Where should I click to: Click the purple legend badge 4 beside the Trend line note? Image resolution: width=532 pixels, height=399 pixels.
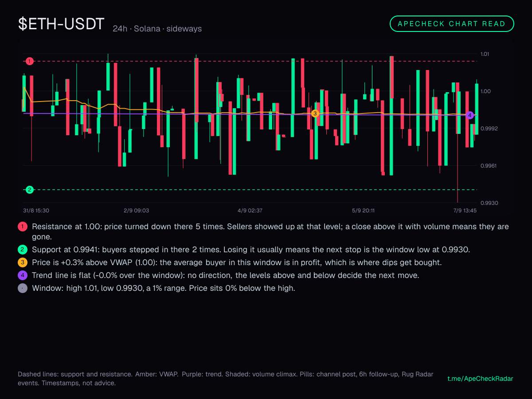click(x=23, y=275)
